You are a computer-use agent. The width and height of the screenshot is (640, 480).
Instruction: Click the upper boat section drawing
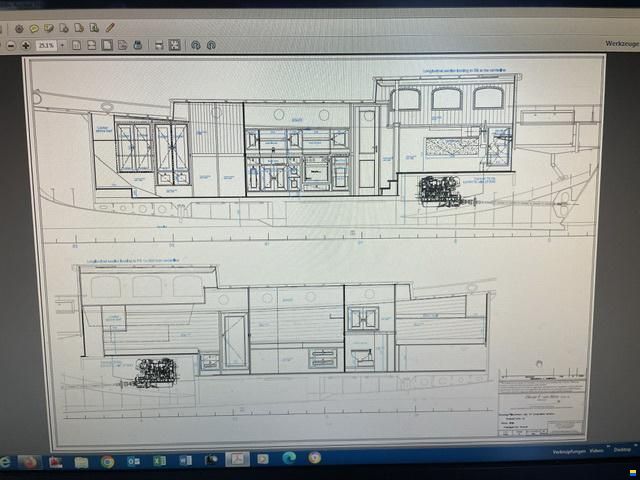pyautogui.click(x=316, y=155)
